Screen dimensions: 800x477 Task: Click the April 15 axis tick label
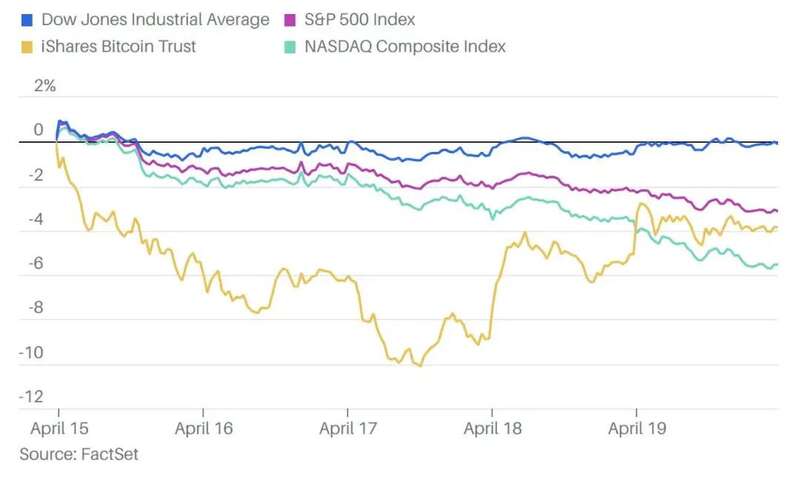[59, 429]
